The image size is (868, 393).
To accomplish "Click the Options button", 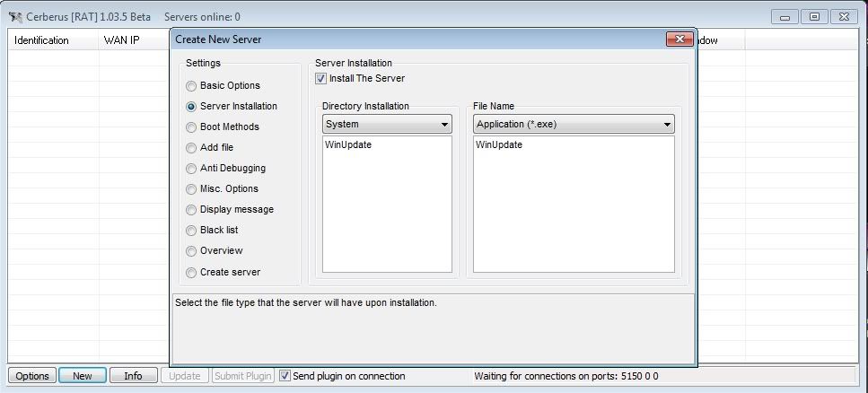I will [x=32, y=376].
